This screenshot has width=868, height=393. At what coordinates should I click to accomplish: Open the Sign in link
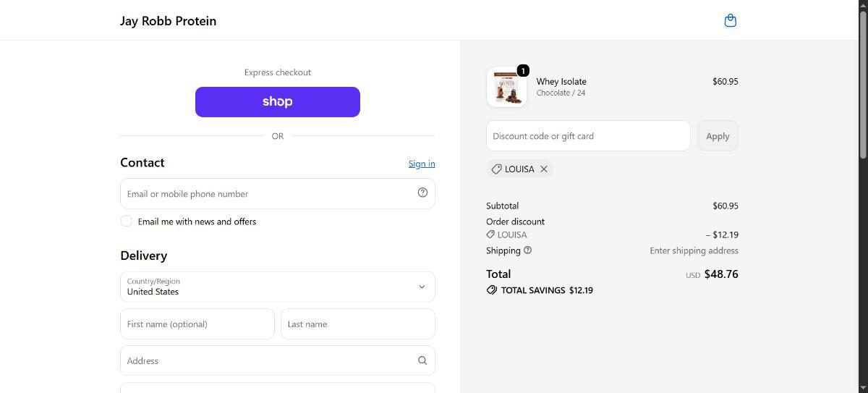point(422,164)
